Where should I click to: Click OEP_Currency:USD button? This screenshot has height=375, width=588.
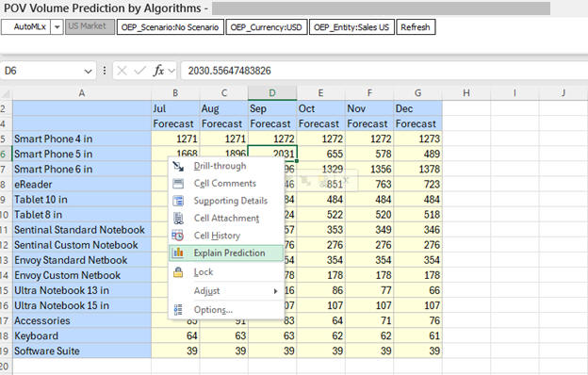[267, 27]
